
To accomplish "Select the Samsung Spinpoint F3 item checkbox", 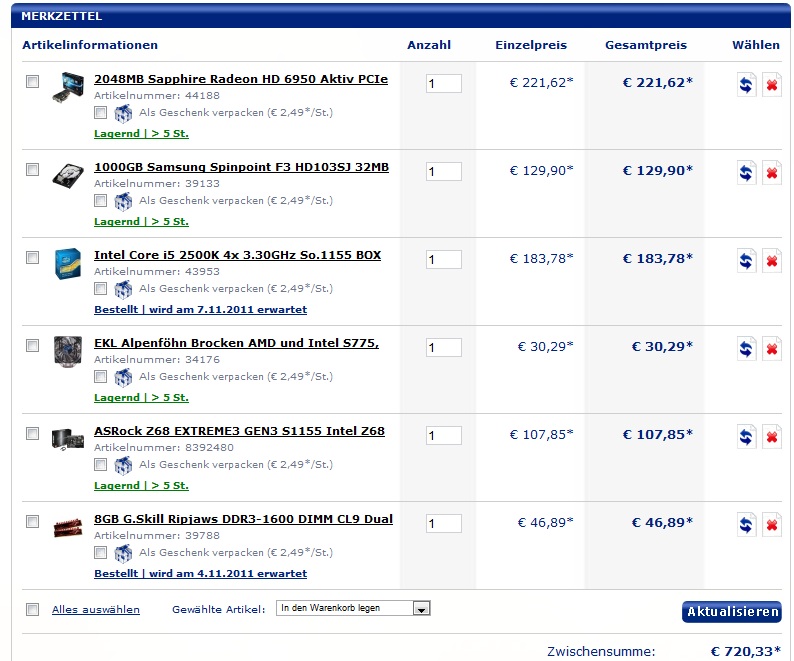I will point(32,170).
